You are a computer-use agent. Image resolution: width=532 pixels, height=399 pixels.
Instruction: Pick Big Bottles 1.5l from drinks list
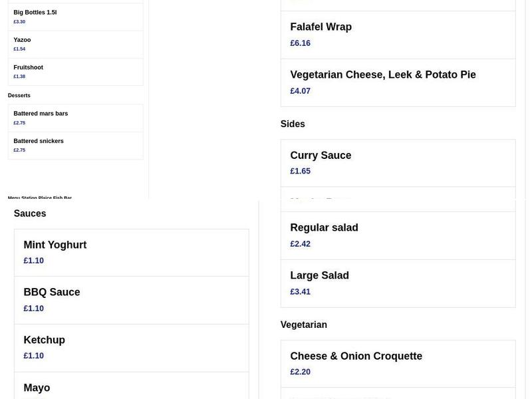click(x=34, y=12)
